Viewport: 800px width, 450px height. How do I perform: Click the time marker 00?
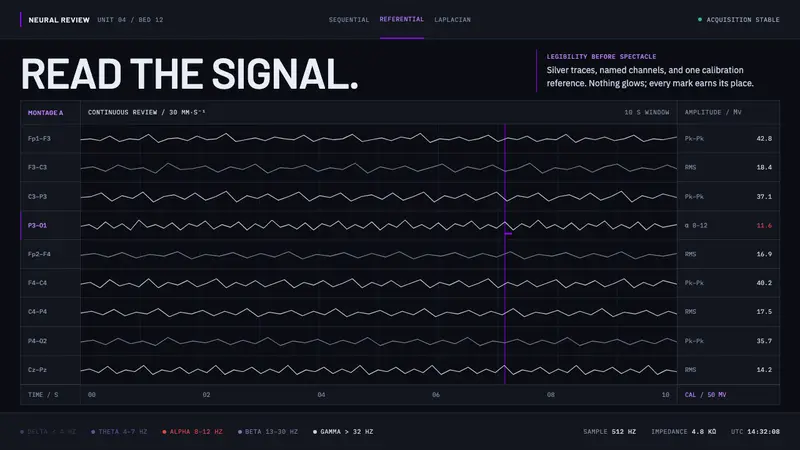(92, 395)
